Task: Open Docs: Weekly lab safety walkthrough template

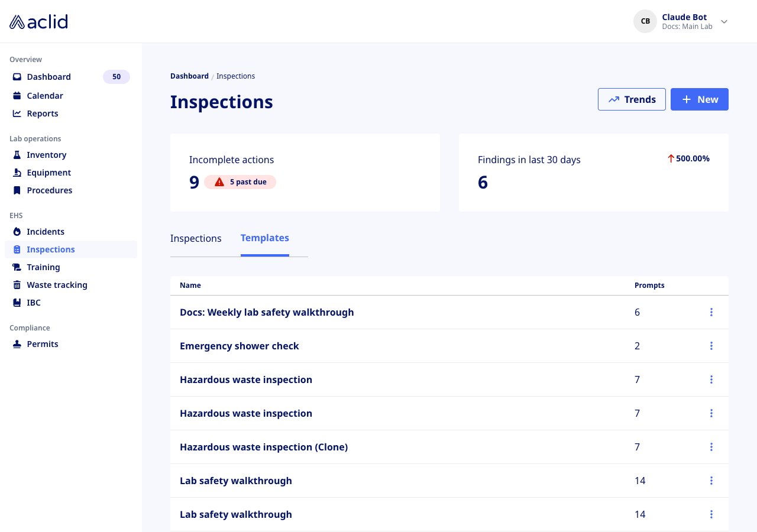Action: click(x=267, y=312)
